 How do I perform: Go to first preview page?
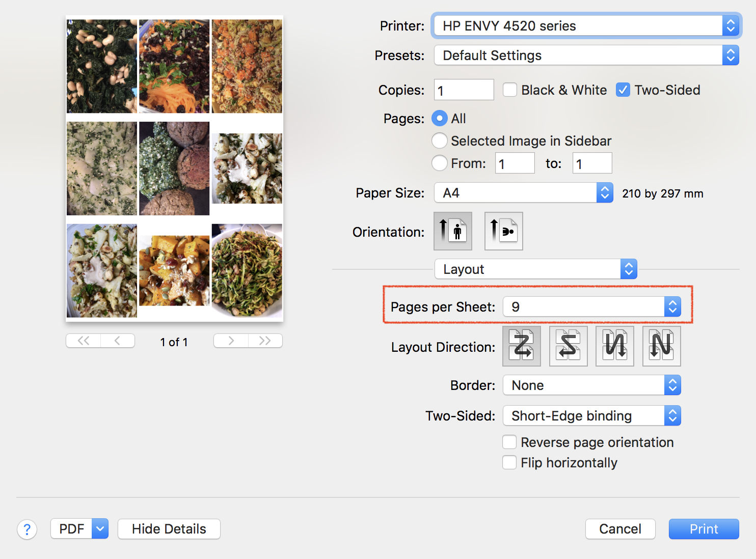[84, 341]
